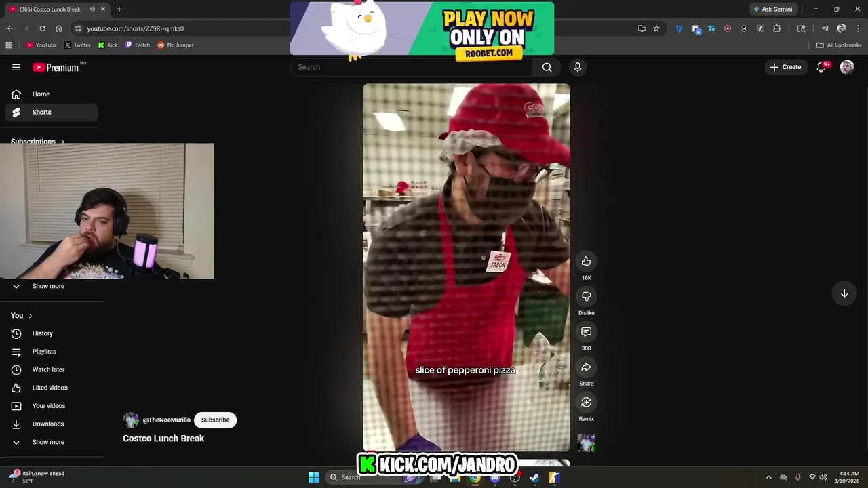Install app icon in address bar
868x488 pixels.
click(642, 28)
